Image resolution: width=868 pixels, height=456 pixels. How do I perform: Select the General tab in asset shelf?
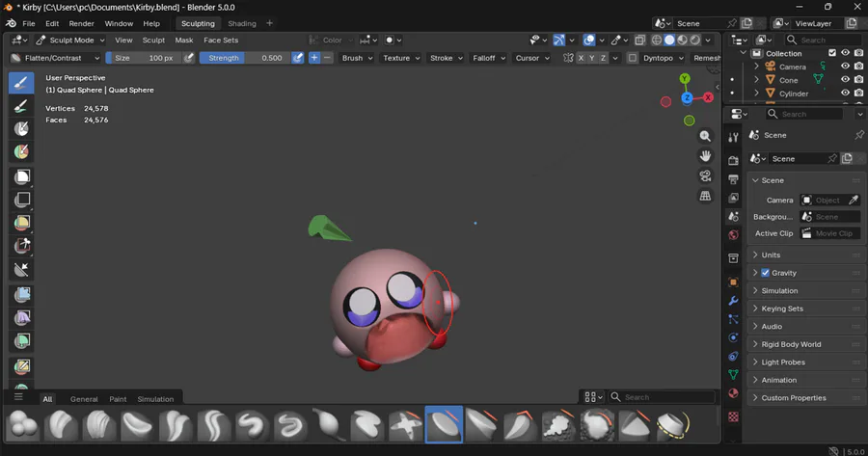84,399
